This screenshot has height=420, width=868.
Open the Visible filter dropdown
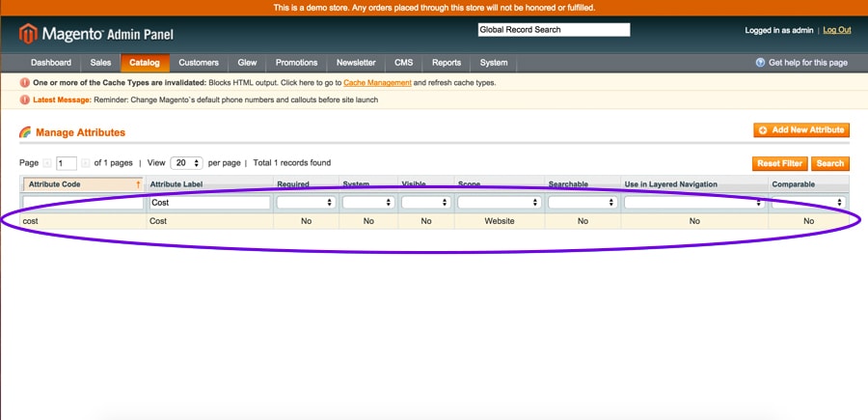click(x=425, y=203)
